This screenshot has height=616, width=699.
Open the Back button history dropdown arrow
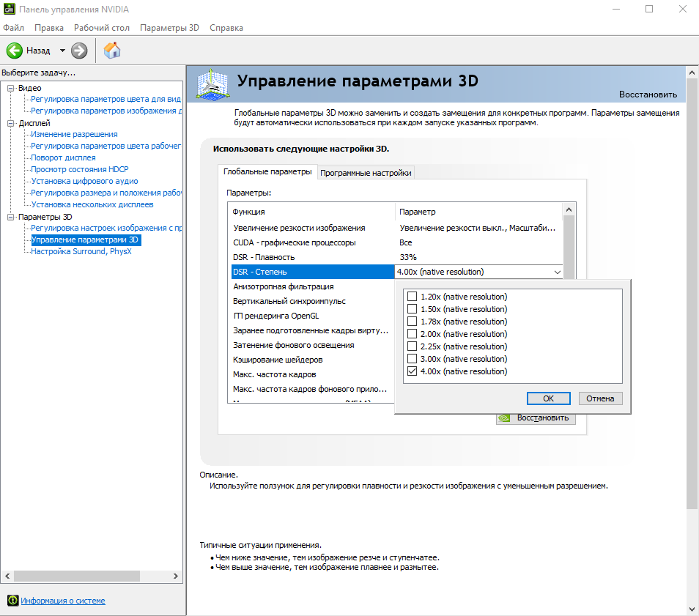pyautogui.click(x=62, y=51)
